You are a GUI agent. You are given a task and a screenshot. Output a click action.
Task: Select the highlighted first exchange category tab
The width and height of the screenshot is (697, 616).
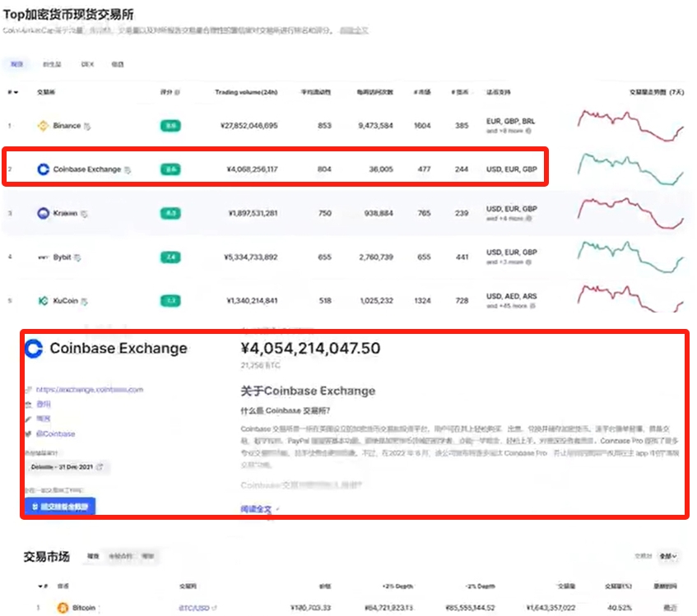click(17, 64)
